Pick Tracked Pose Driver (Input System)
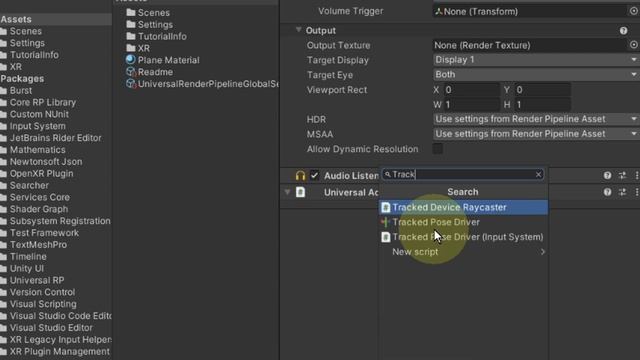Image resolution: width=640 pixels, height=360 pixels. [x=464, y=237]
